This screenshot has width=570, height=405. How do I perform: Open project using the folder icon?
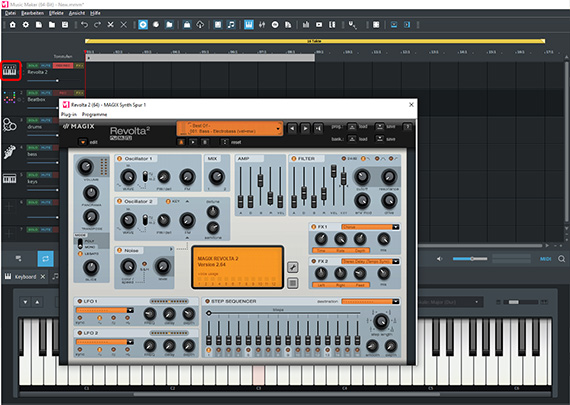click(52, 25)
